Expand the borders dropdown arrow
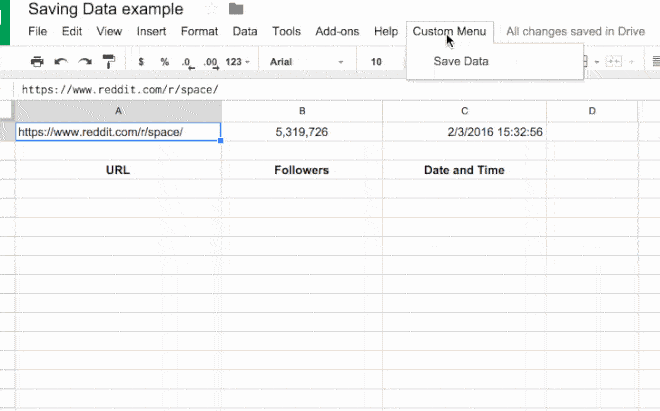This screenshot has width=660, height=411. [x=596, y=62]
